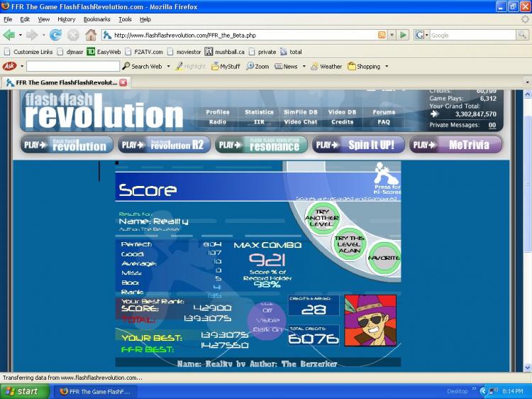Click the RSS feed icon in address bar

pos(382,35)
